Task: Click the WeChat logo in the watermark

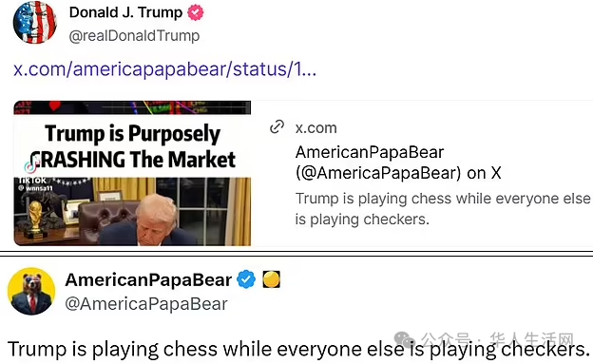Action: [x=404, y=339]
